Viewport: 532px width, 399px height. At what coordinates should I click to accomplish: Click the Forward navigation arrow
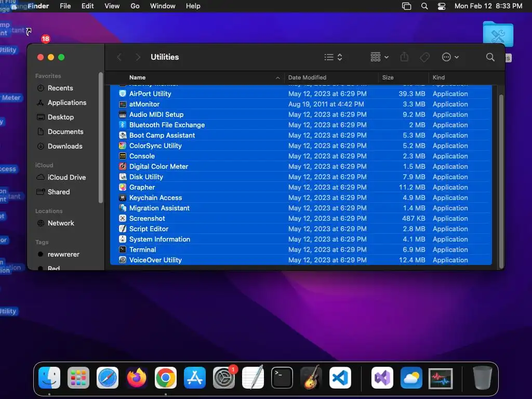138,57
